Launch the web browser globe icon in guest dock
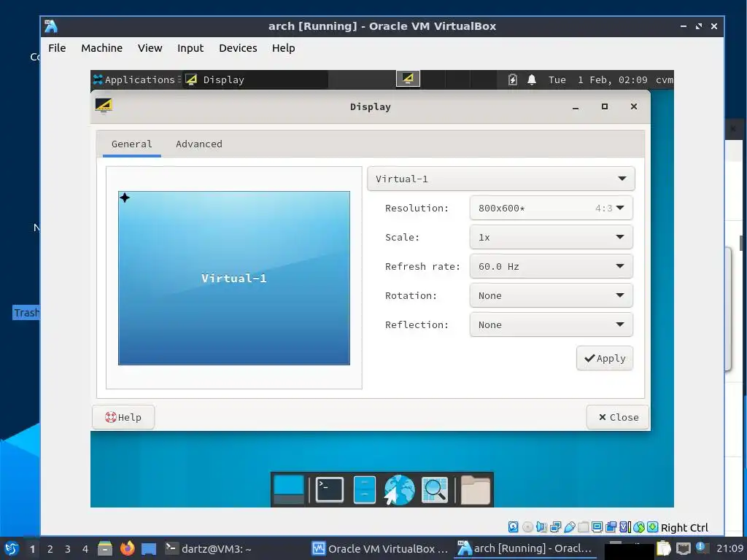This screenshot has height=560, width=747. pyautogui.click(x=399, y=489)
